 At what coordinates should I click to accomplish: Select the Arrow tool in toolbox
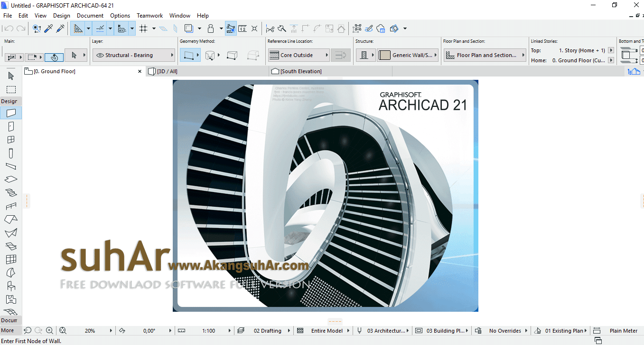click(11, 76)
